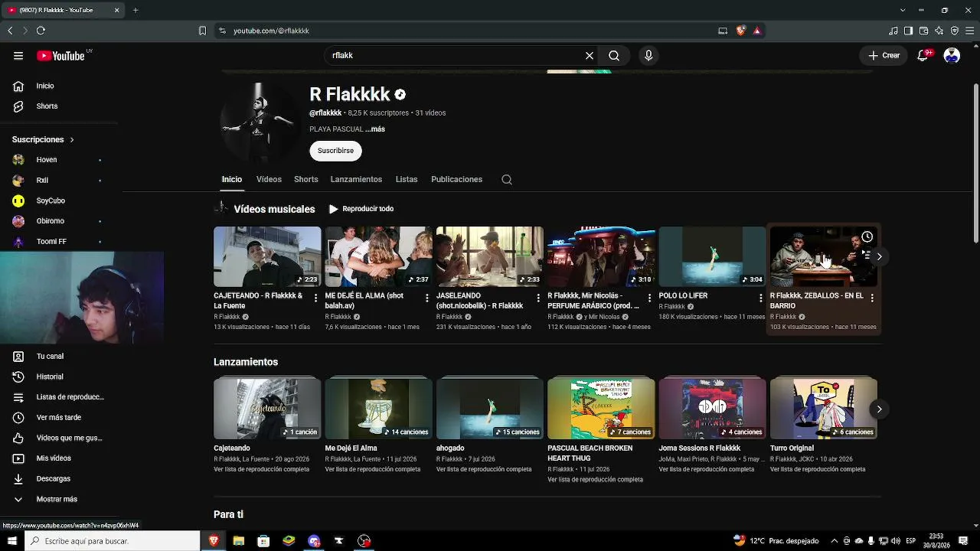This screenshot has width=980, height=551.
Task: Open full playlist link under Cajeteando
Action: point(261,470)
